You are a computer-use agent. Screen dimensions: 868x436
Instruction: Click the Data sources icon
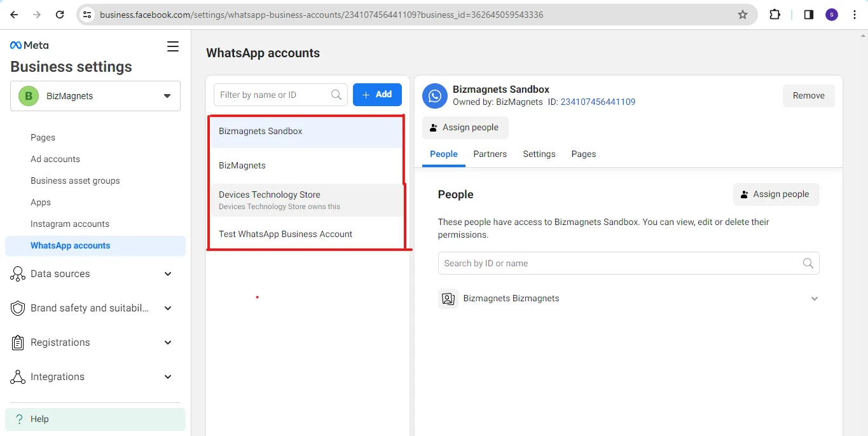pyautogui.click(x=18, y=274)
